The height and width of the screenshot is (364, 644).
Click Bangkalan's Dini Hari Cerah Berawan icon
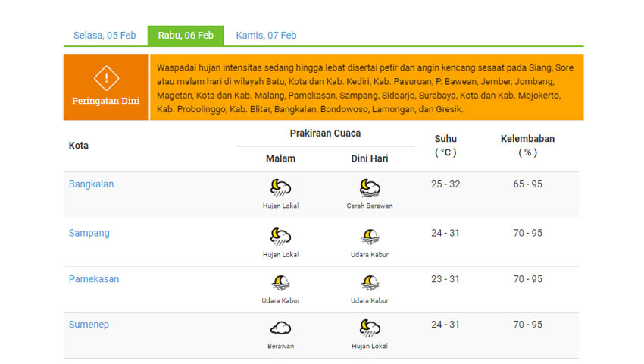(x=370, y=188)
